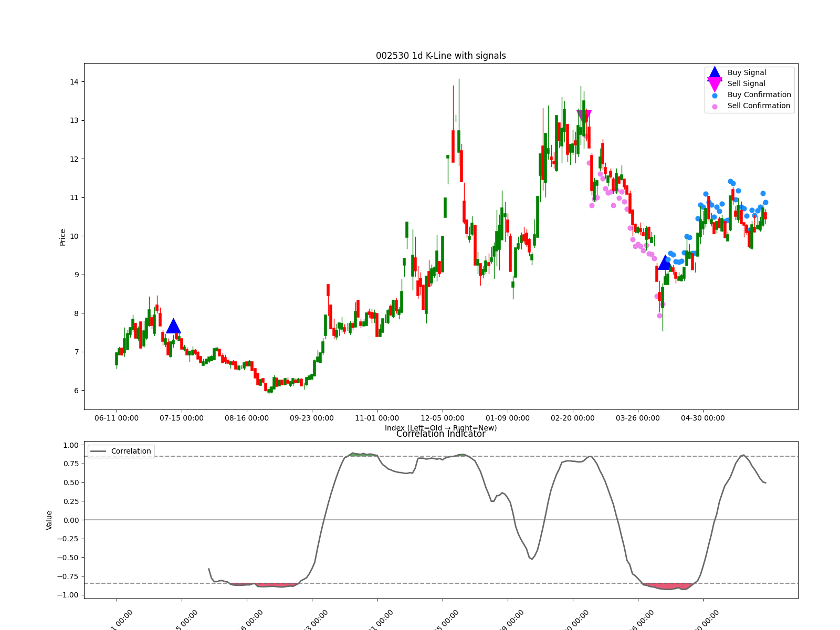Click the price axis tick '13'

pyautogui.click(x=74, y=120)
